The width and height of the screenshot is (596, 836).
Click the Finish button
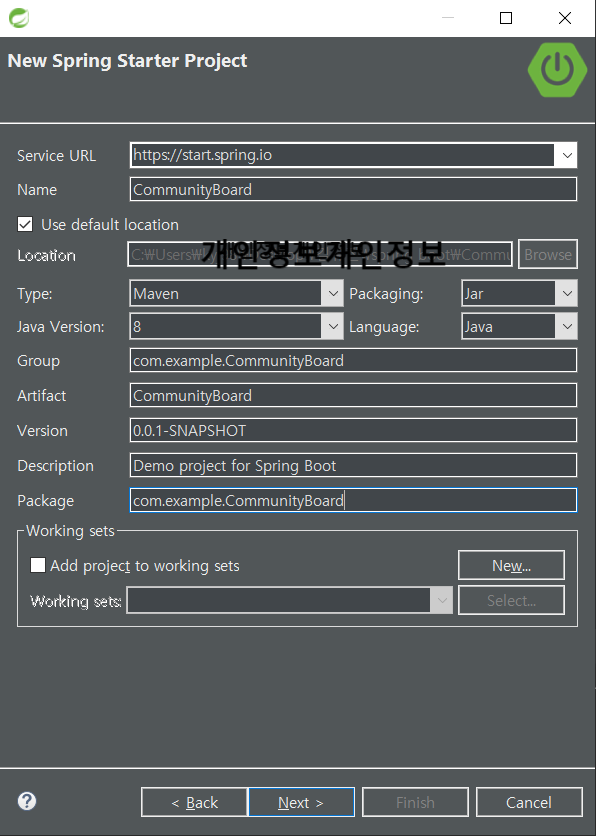415,802
